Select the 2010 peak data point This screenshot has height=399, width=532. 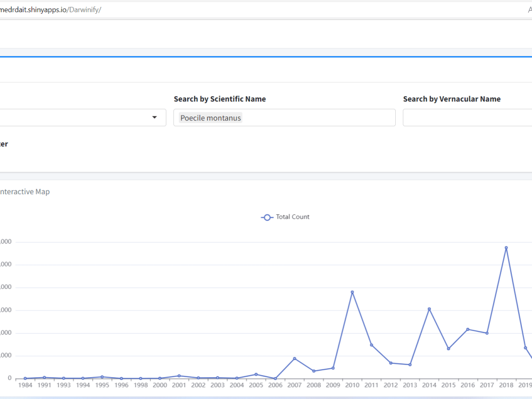tap(352, 292)
